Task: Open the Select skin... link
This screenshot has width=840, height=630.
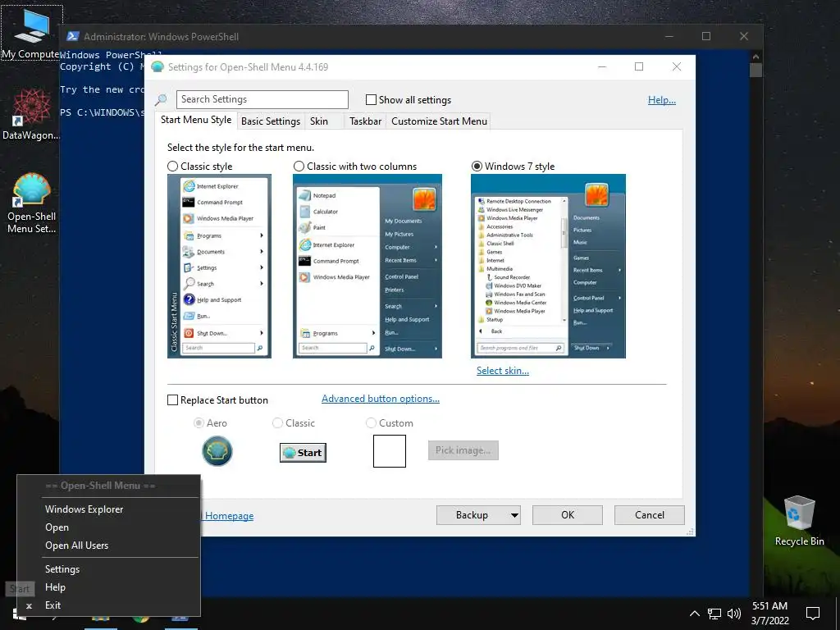Action: tap(503, 371)
